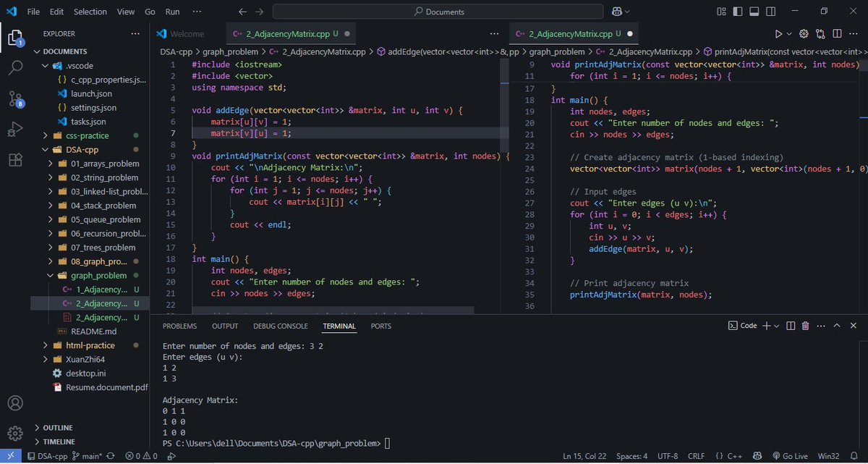The image size is (868, 464).
Task: Add a new terminal with plus icon
Action: (767, 326)
